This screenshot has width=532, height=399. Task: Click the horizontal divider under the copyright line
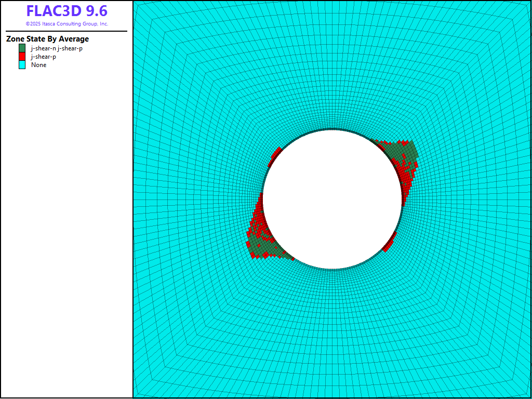[66, 31]
